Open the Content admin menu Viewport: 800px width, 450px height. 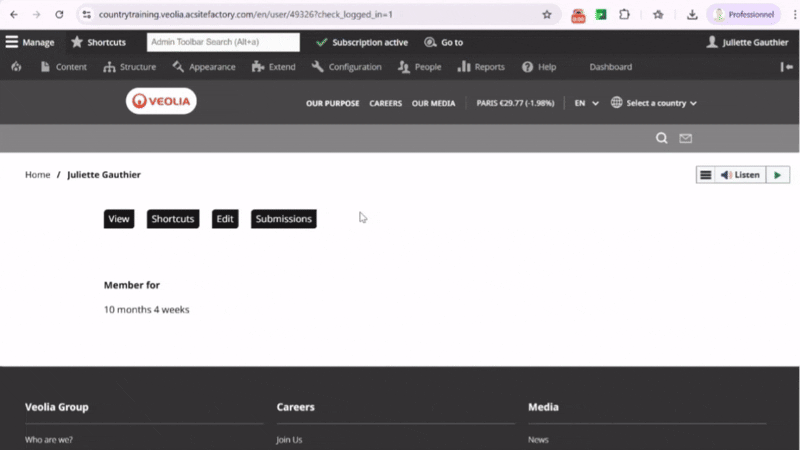click(x=64, y=67)
